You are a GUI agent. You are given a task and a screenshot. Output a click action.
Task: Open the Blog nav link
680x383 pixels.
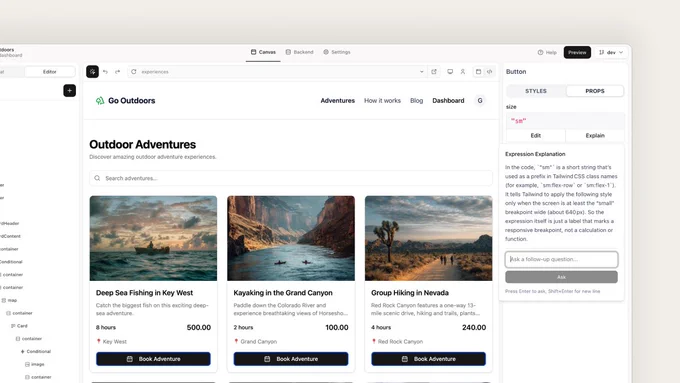click(416, 101)
